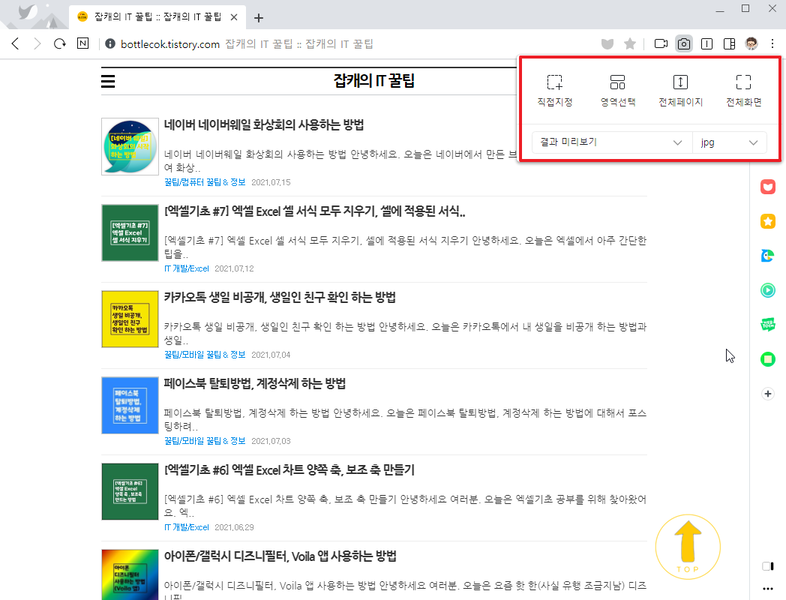The width and height of the screenshot is (786, 600).
Task: Choose 전체페이지 capture mode
Action: click(x=680, y=90)
